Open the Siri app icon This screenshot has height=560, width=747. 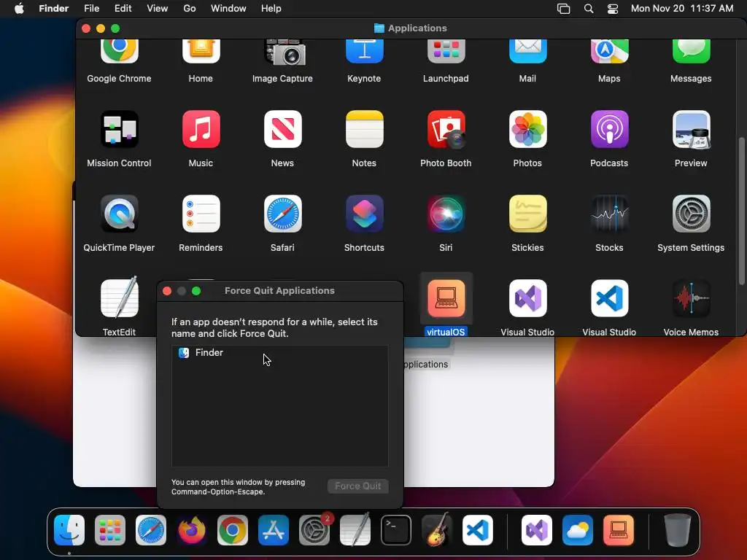[x=446, y=214]
